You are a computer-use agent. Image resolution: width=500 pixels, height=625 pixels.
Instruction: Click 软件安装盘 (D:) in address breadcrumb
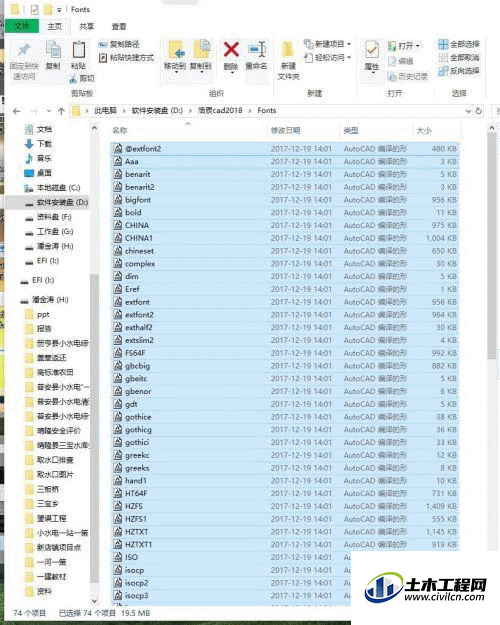pos(157,110)
